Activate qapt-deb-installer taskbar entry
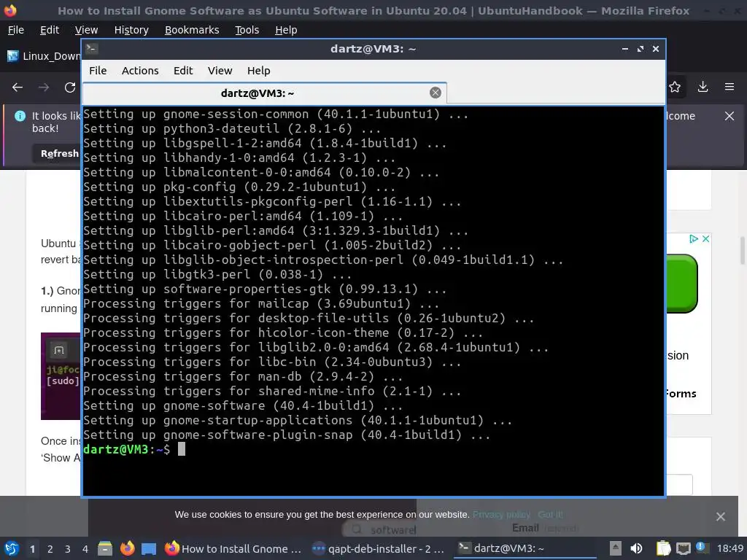Image resolution: width=747 pixels, height=560 pixels. pos(379,548)
